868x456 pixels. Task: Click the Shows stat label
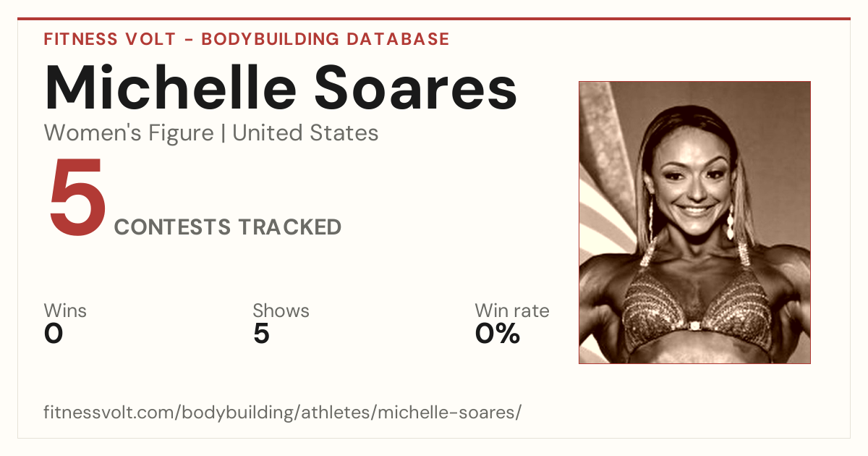tap(281, 311)
